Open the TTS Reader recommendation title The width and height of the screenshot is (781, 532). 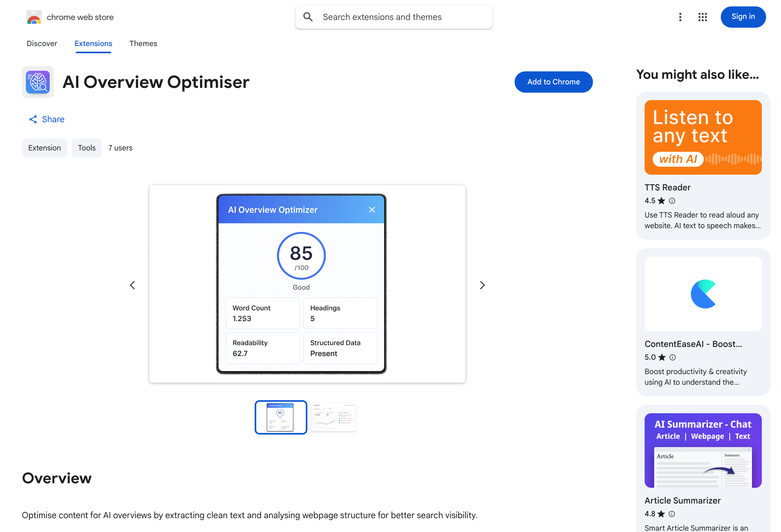point(668,187)
